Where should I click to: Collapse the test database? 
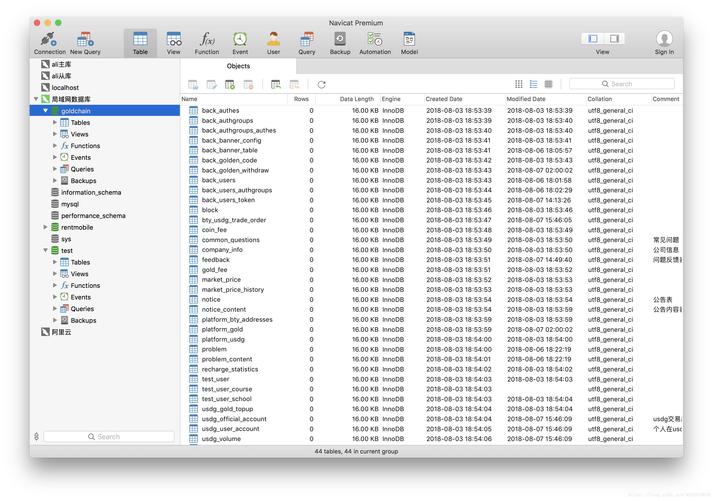(x=45, y=250)
